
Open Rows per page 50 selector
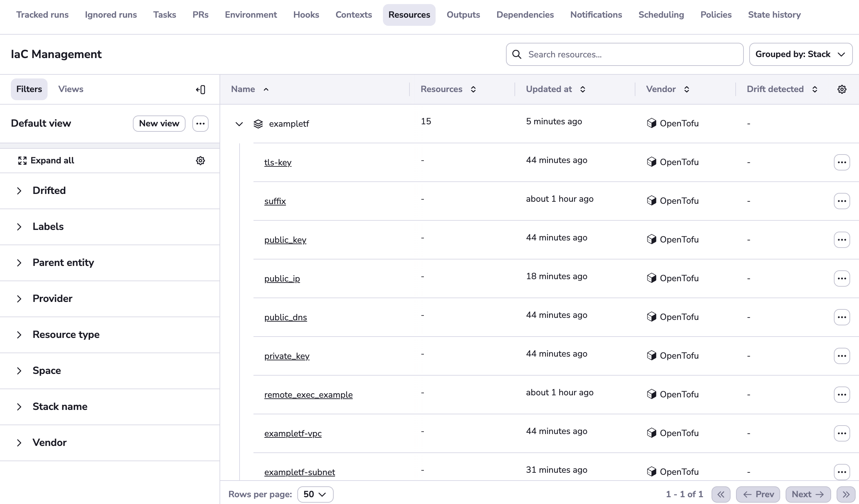click(315, 494)
